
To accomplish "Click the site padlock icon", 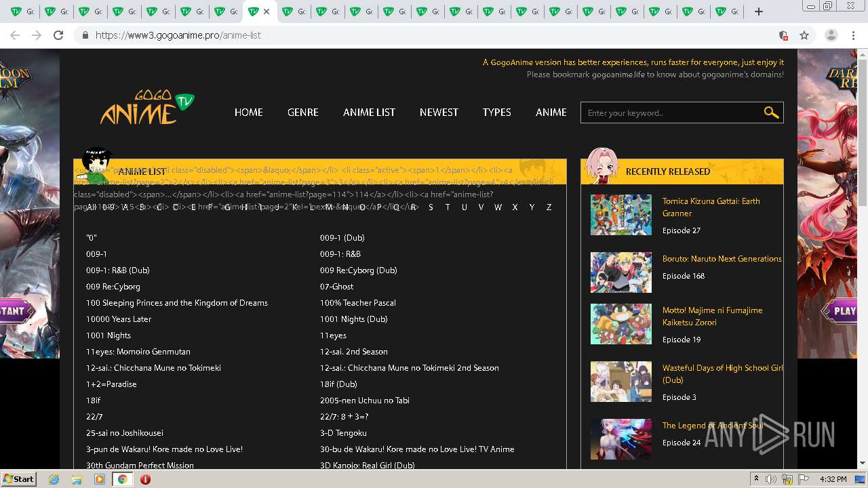I will tap(85, 35).
